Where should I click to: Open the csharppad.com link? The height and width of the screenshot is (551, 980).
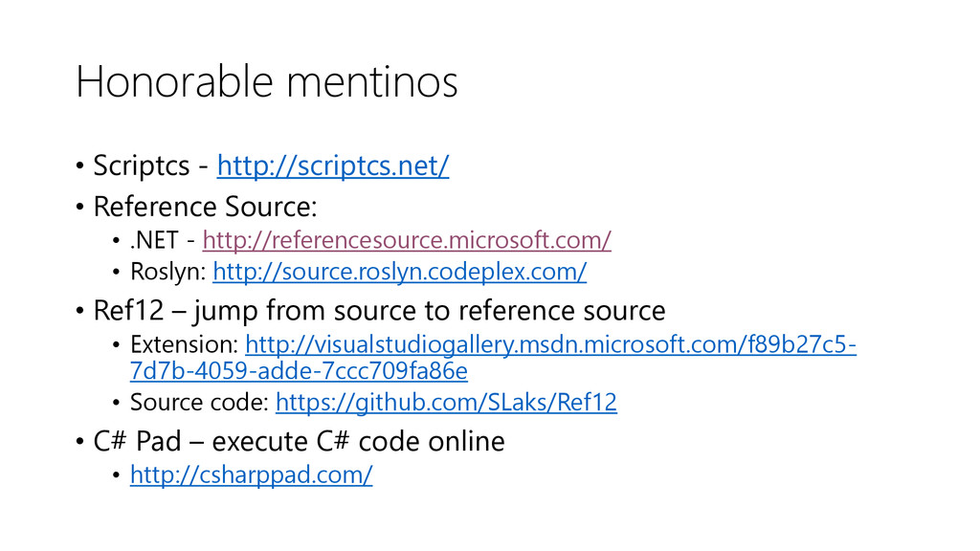(252, 474)
